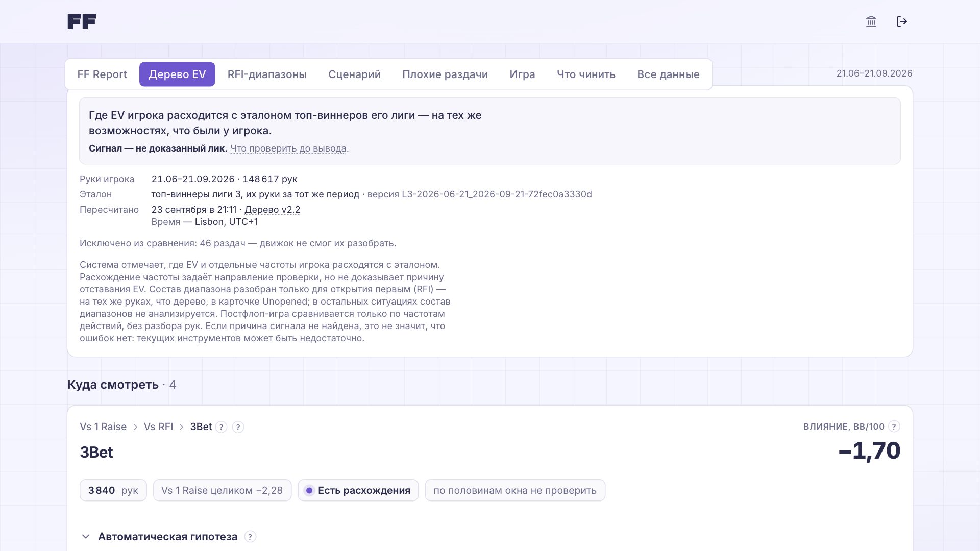Select the Сценарий tab
Viewport: 980px width, 551px height.
[x=354, y=74]
